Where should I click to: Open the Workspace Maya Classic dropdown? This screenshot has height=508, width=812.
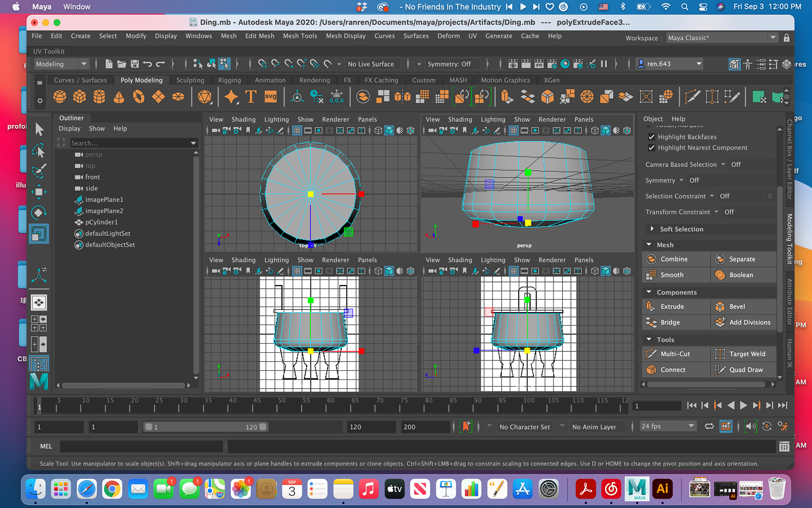[722, 38]
